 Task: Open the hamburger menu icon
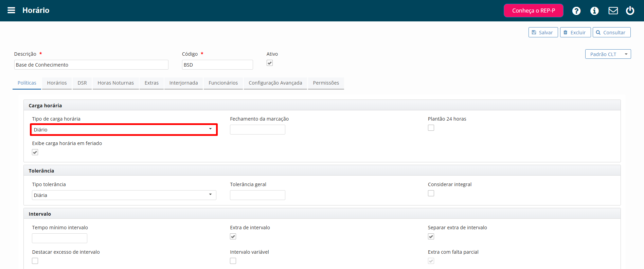[11, 10]
